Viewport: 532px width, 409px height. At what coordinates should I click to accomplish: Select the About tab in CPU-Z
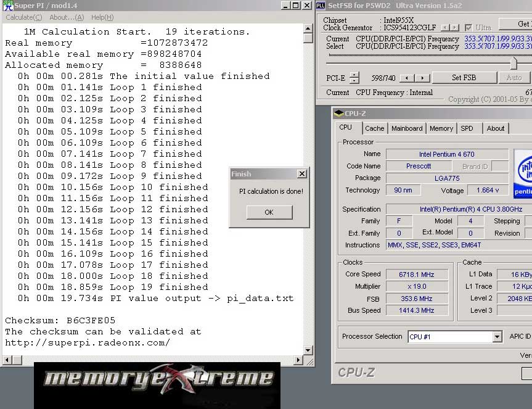tap(496, 128)
